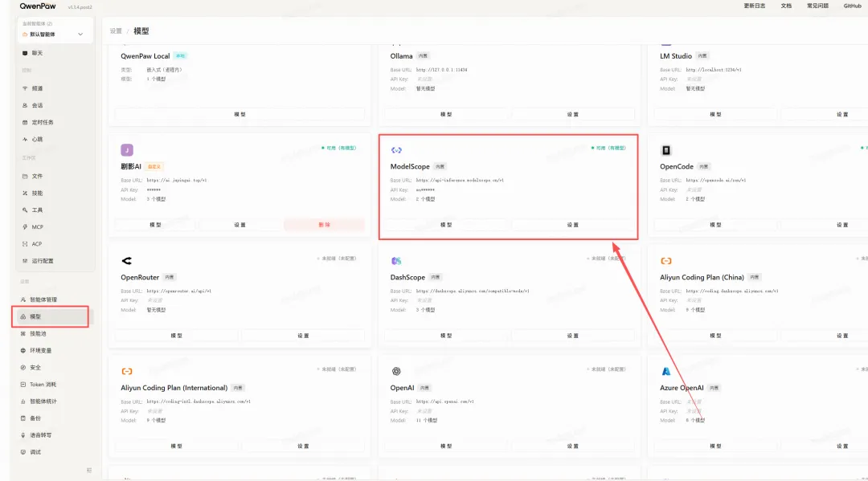
Task: Click the 技能 skills icon in sidebar
Action: pos(25,193)
